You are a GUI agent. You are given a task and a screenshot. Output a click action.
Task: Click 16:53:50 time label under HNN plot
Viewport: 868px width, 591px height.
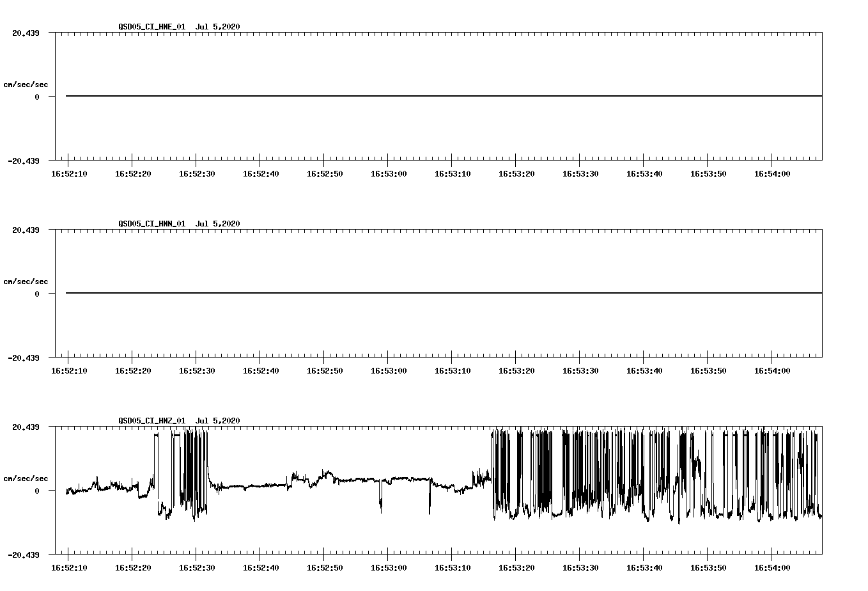(x=708, y=370)
